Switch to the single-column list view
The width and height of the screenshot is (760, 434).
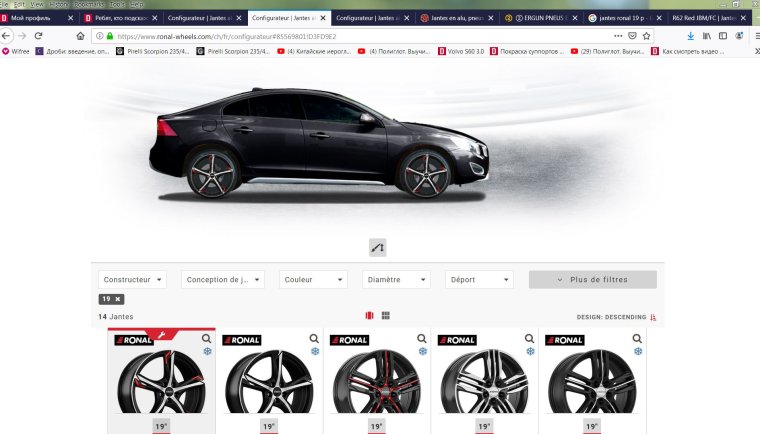coord(370,316)
